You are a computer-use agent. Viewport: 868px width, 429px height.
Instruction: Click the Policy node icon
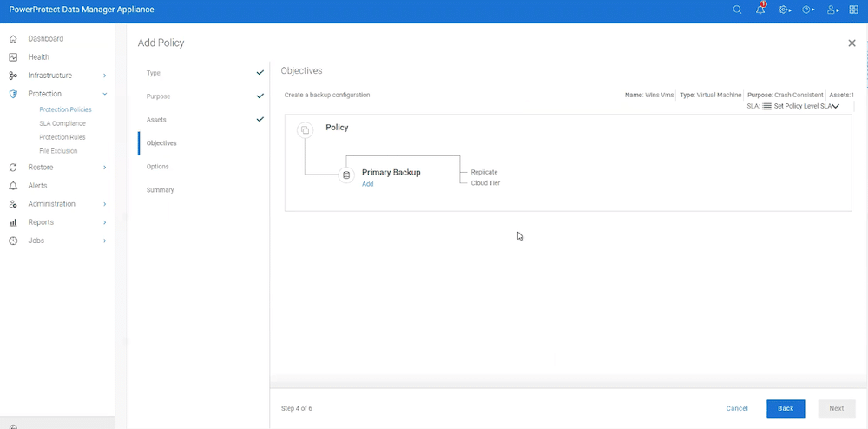click(x=305, y=130)
